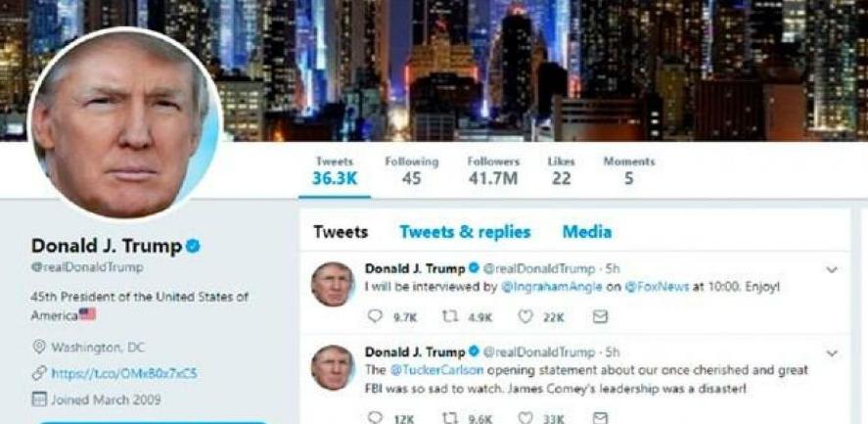Switch to Media tab
This screenshot has width=868, height=424.
coord(587,232)
